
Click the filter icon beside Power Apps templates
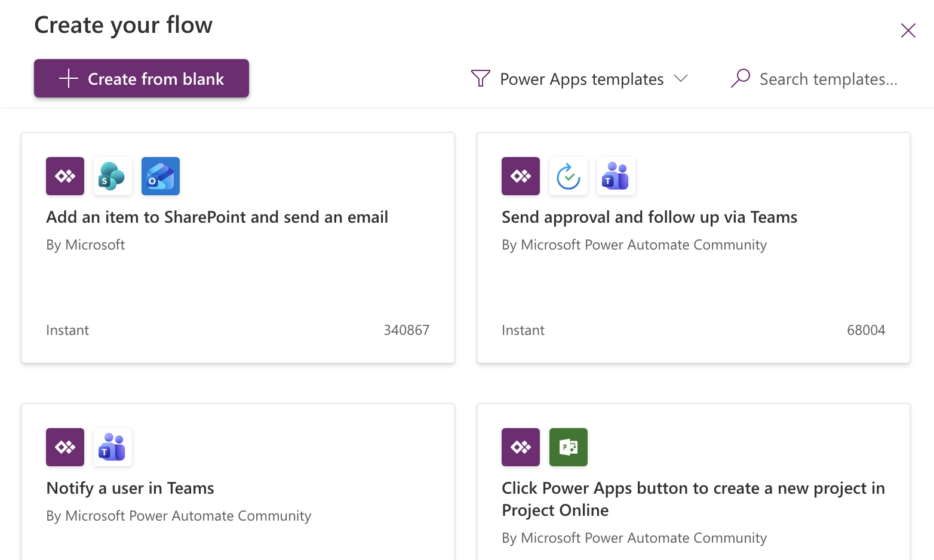[x=480, y=78]
